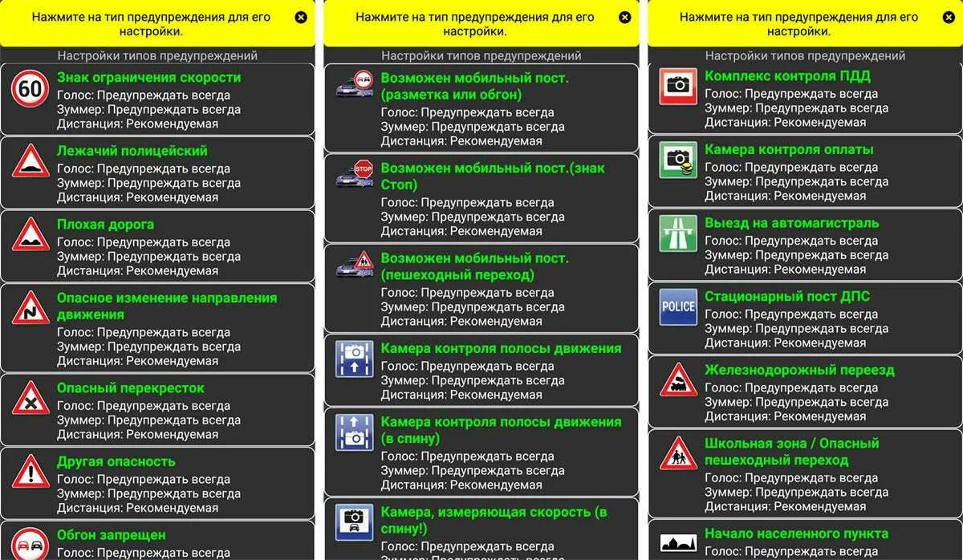Tap the railway crossing train sign icon

pyautogui.click(x=678, y=380)
